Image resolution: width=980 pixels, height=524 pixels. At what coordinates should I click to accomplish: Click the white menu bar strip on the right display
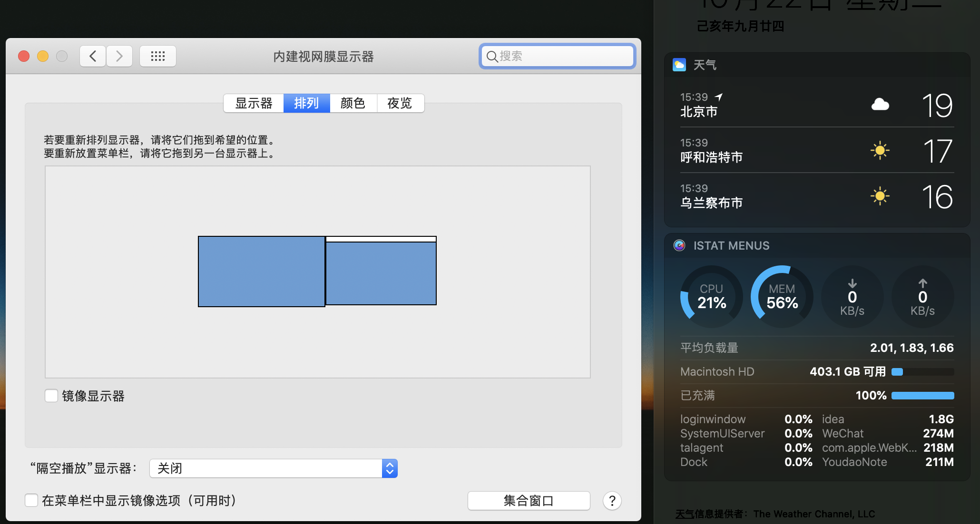click(x=381, y=239)
